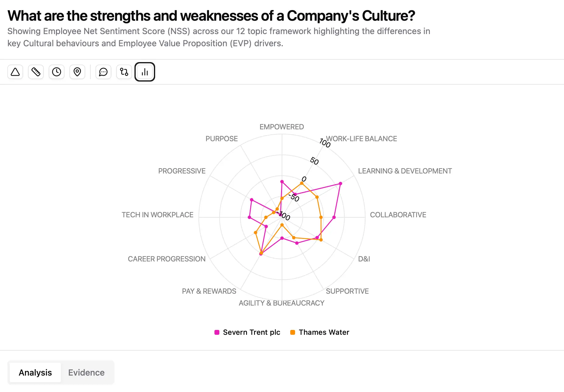Viewport: 564px width, 392px height.
Task: Toggle Severn Trent plc legend series
Action: (x=251, y=332)
